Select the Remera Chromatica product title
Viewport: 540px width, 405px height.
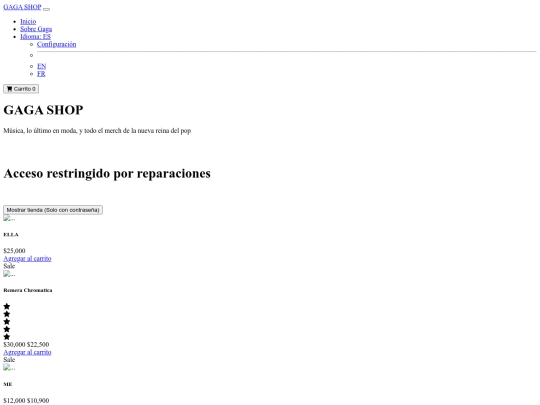click(28, 290)
